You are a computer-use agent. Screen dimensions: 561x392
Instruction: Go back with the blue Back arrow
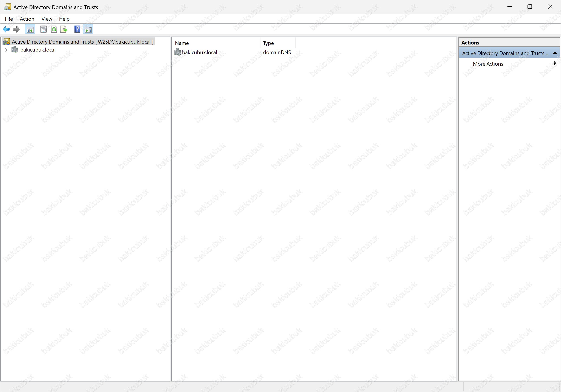point(6,30)
